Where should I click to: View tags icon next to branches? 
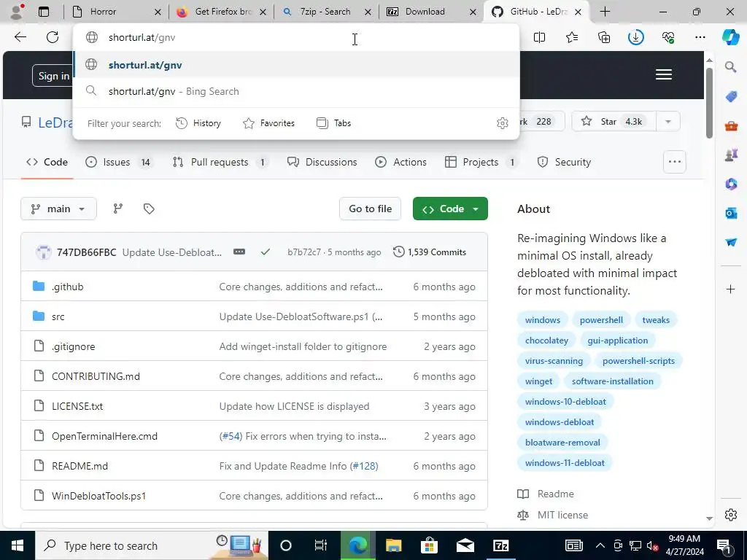pyautogui.click(x=149, y=209)
